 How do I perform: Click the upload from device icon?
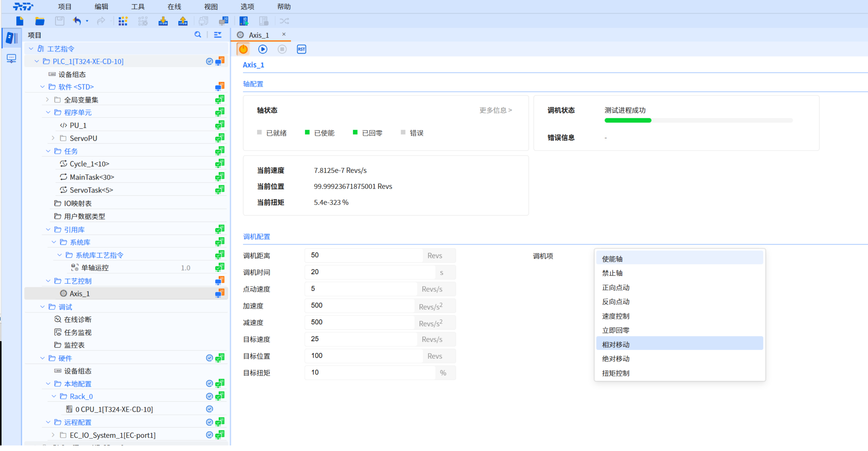183,21
